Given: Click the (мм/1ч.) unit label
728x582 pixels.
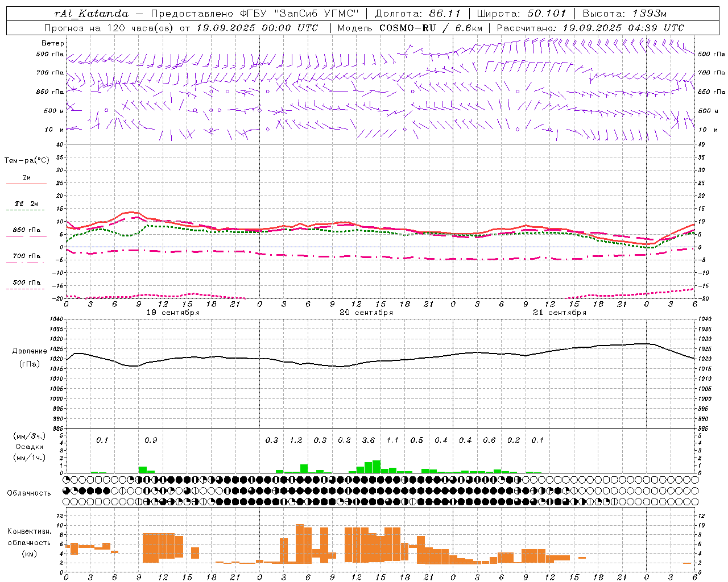Looking at the screenshot, I should tap(29, 458).
